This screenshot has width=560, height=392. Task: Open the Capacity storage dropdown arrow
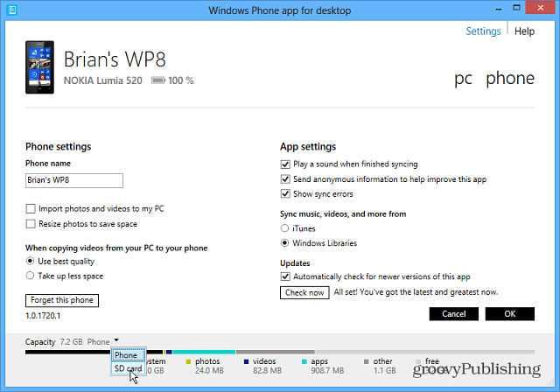click(116, 340)
